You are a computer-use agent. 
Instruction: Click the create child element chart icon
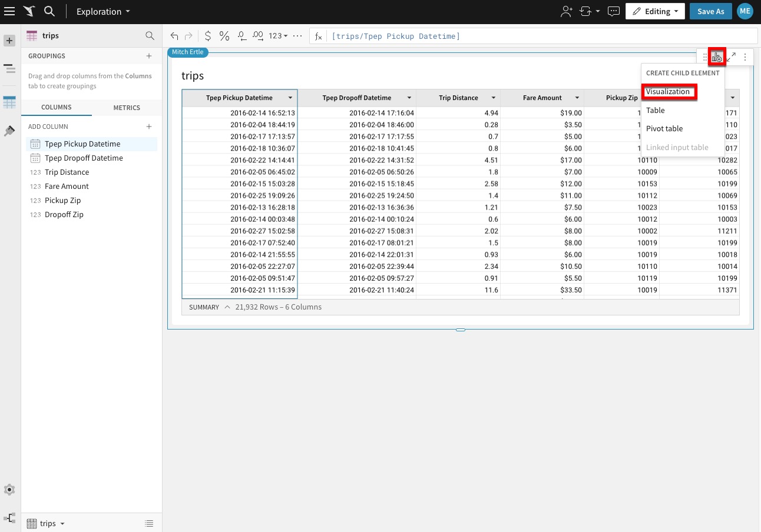[x=717, y=57]
